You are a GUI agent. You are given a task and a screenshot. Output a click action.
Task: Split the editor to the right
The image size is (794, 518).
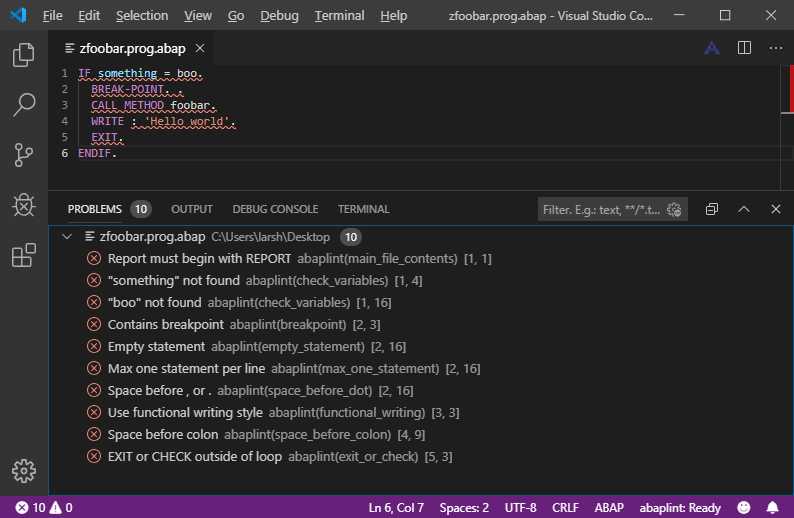tap(744, 49)
